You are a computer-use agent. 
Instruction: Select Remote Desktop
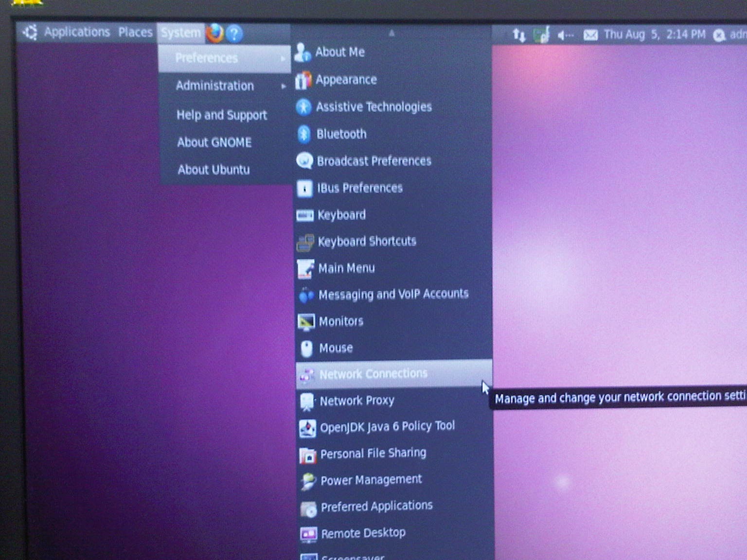coord(395,533)
